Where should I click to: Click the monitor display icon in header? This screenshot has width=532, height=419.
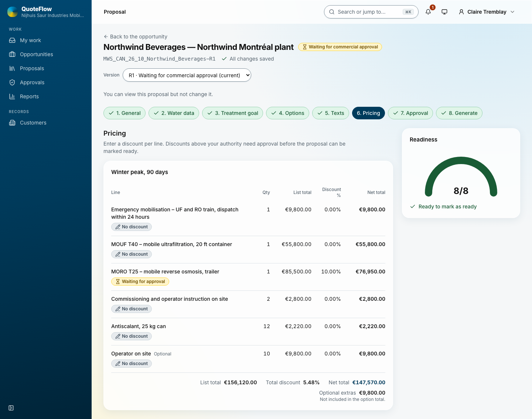click(444, 12)
